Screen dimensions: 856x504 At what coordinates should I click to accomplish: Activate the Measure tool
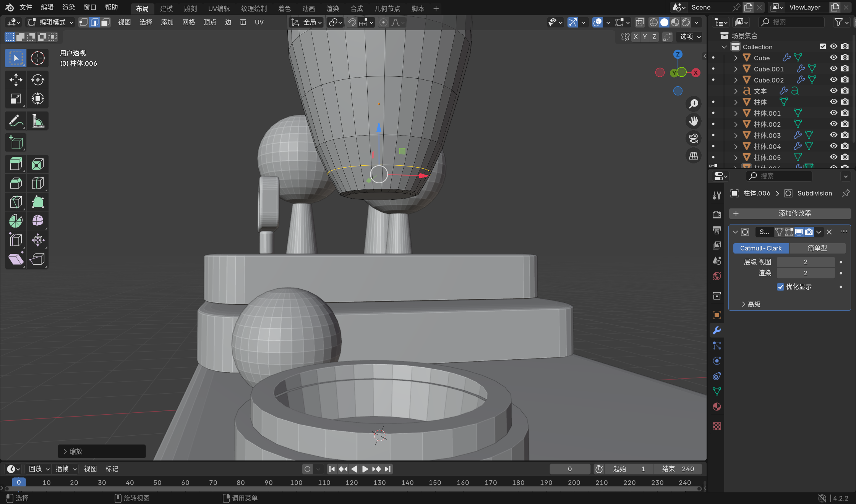37,121
